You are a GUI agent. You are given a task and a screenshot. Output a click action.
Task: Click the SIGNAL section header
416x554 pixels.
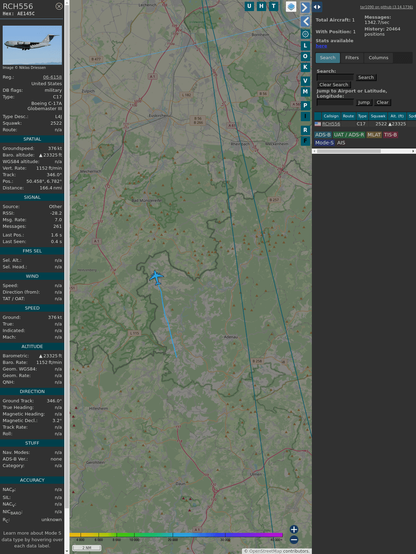pyautogui.click(x=32, y=197)
